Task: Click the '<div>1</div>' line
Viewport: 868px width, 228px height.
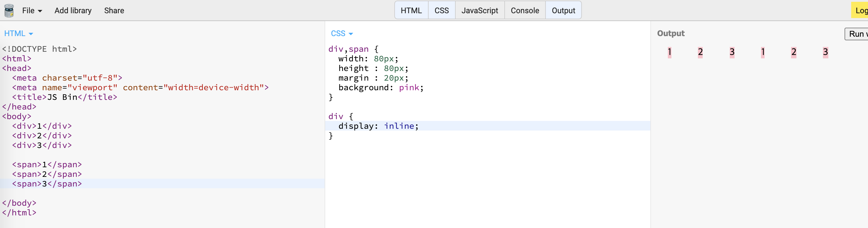Action: 42,126
